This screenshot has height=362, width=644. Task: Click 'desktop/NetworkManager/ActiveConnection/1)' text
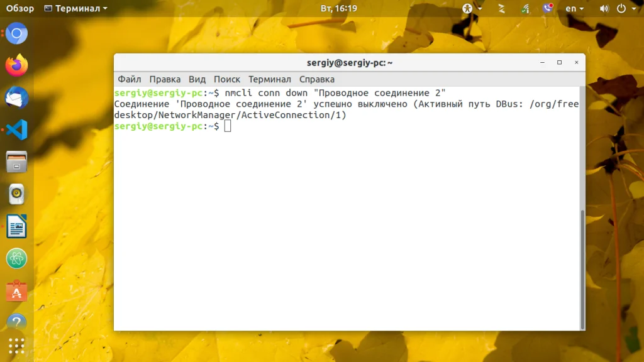click(x=230, y=115)
